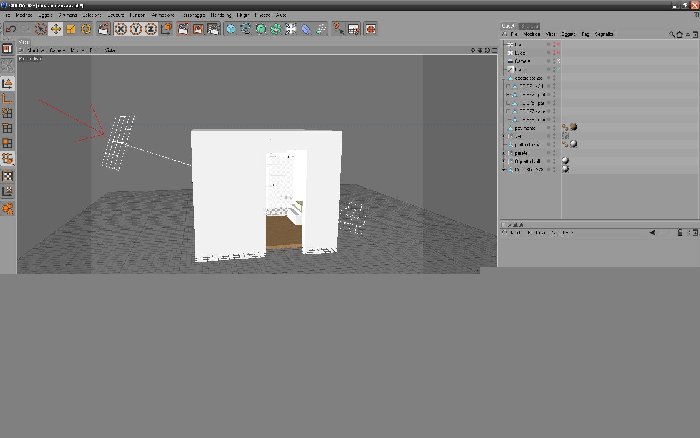Viewport: 700px width, 438px height.
Task: Activate the Rotate tool in top toolbar
Action: coord(86,29)
